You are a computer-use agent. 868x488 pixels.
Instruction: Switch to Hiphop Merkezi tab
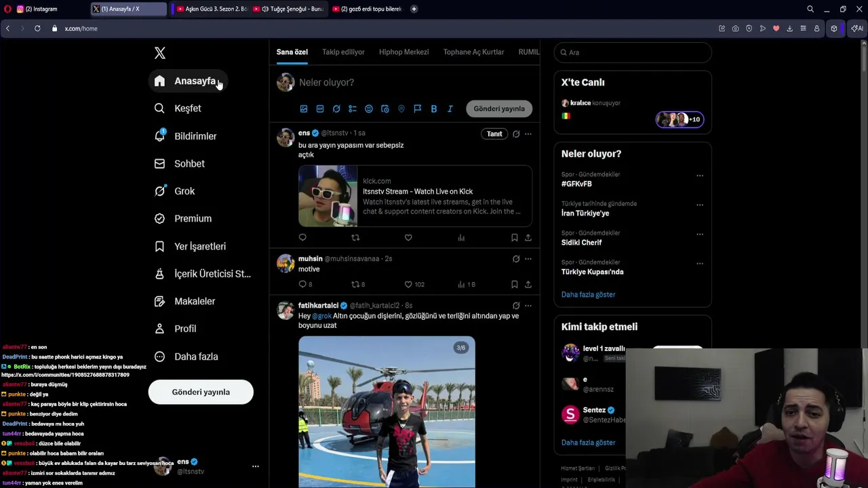point(403,52)
